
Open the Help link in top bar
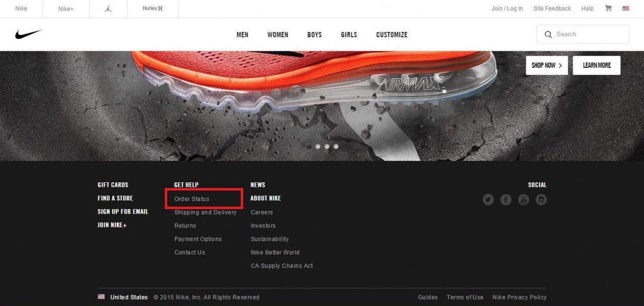click(587, 9)
